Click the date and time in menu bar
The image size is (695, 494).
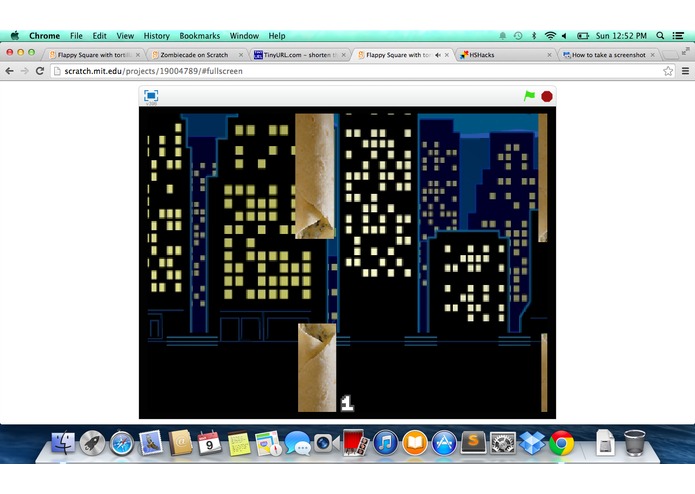[621, 35]
